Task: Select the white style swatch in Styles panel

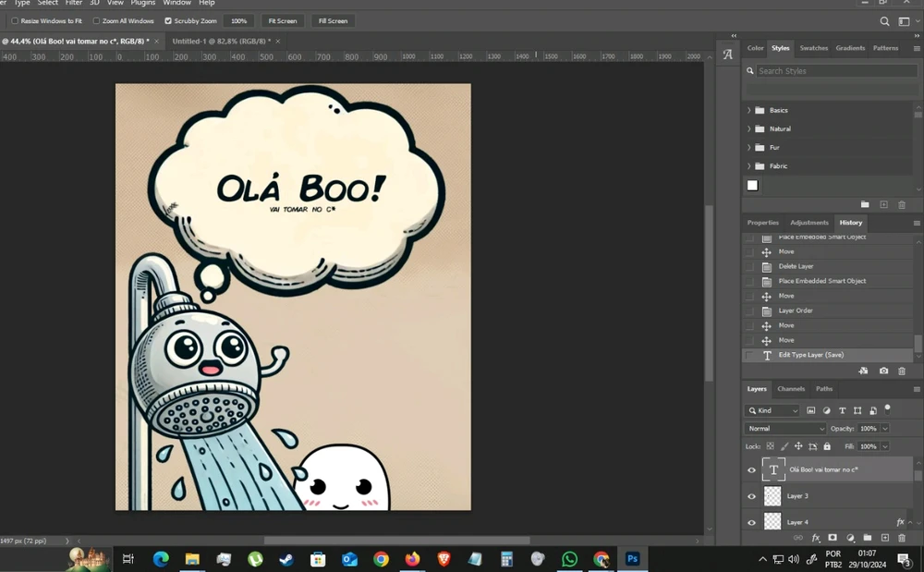Action: [752, 185]
